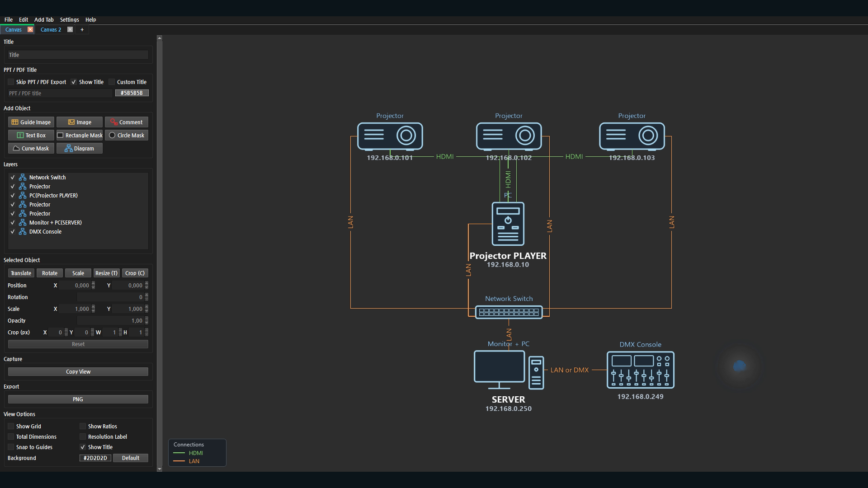Image resolution: width=868 pixels, height=488 pixels.
Task: Click the scroll down arrow of the side panel
Action: pos(160,469)
